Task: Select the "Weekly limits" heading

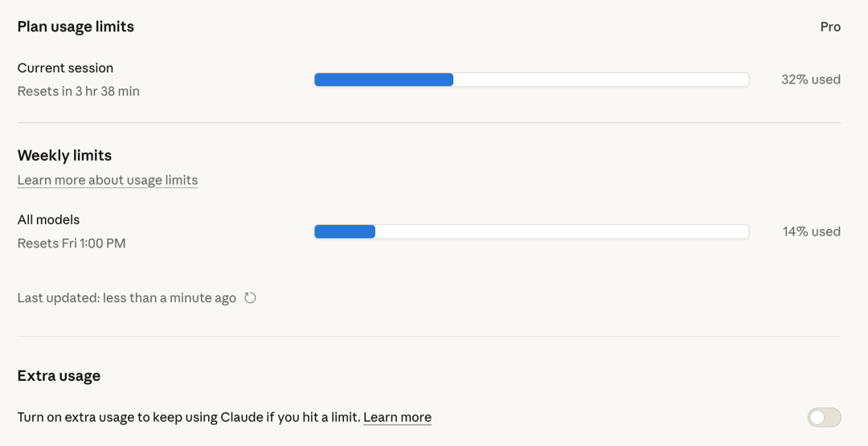Action: click(64, 155)
